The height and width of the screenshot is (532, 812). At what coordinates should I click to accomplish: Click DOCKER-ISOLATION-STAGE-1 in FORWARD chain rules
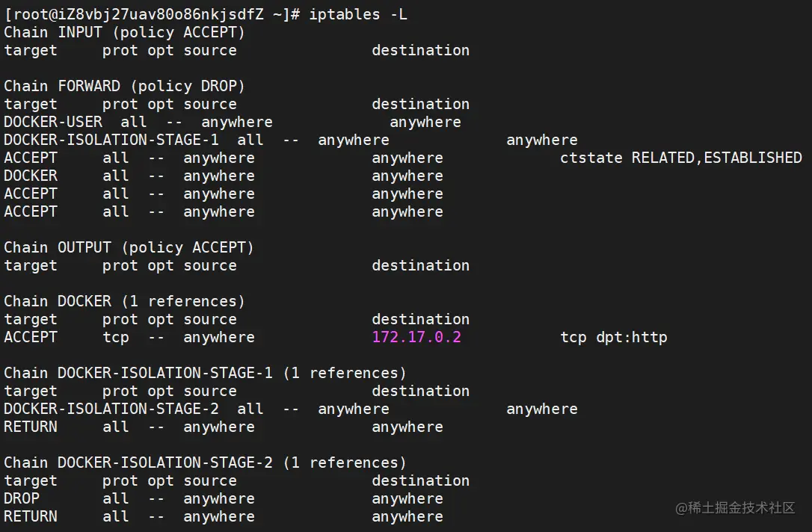pyautogui.click(x=111, y=140)
